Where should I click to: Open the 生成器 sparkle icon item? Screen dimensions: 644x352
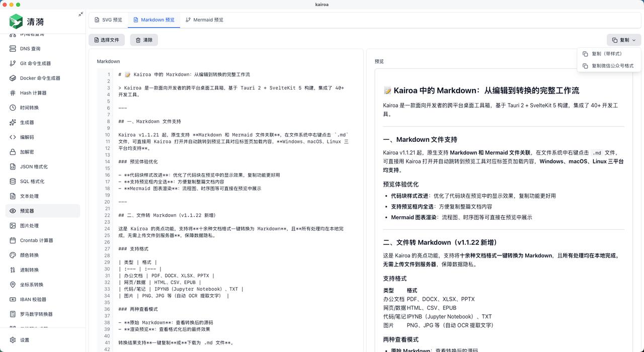43,122
